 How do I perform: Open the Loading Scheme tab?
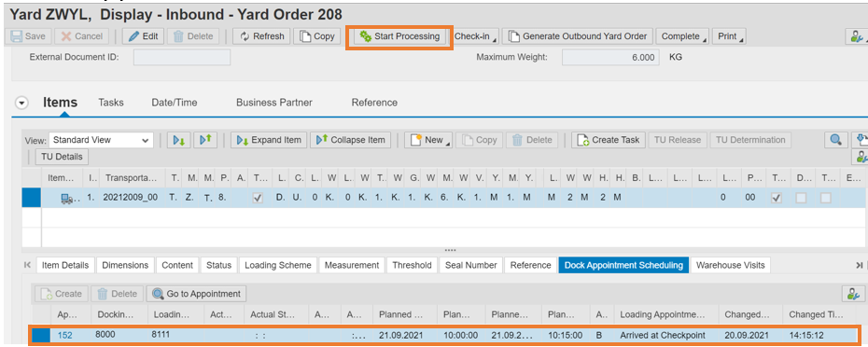[278, 265]
